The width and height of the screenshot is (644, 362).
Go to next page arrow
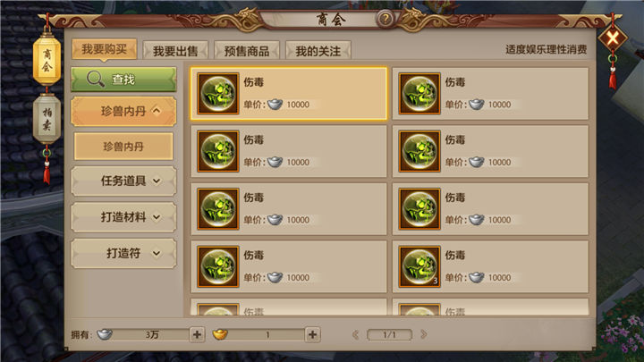tap(423, 334)
